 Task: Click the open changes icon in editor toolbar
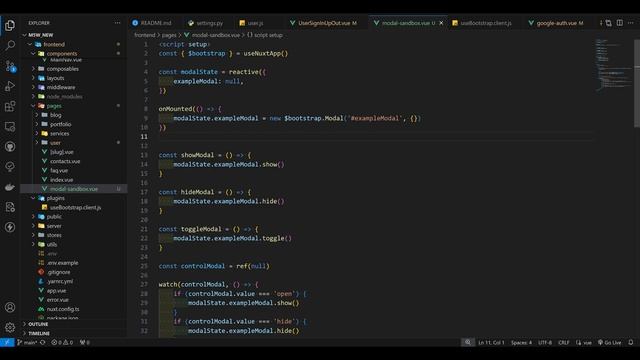[608, 23]
